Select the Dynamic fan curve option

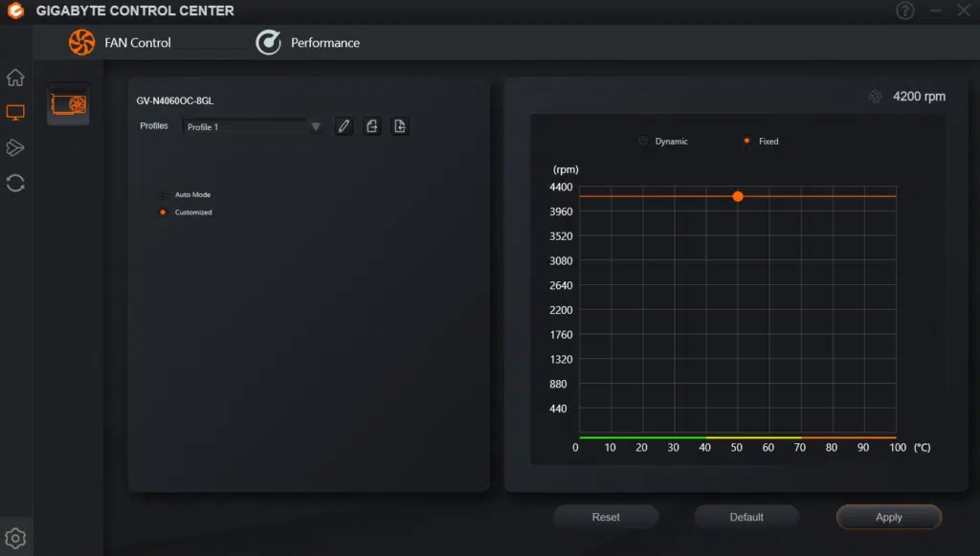pyautogui.click(x=643, y=141)
